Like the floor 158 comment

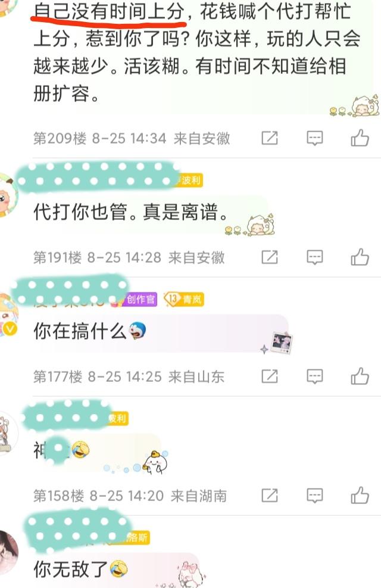coord(360,496)
